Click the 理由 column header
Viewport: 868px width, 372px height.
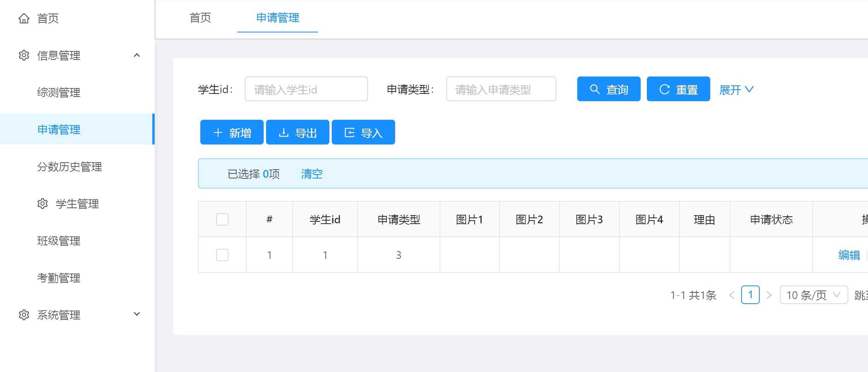tap(704, 219)
